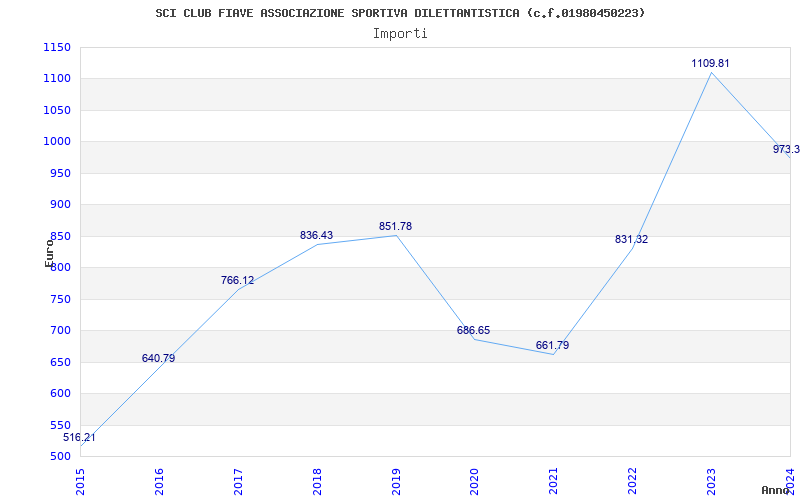Click the 2017 x-axis year label

tap(238, 482)
